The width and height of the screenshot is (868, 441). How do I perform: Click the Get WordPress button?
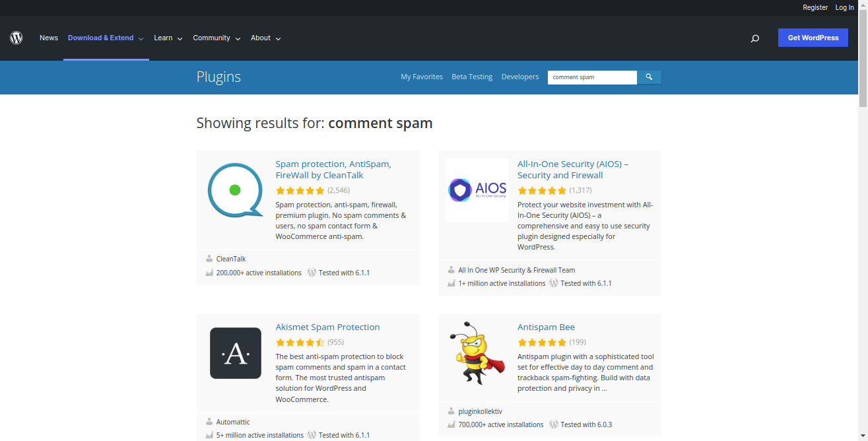click(x=813, y=38)
